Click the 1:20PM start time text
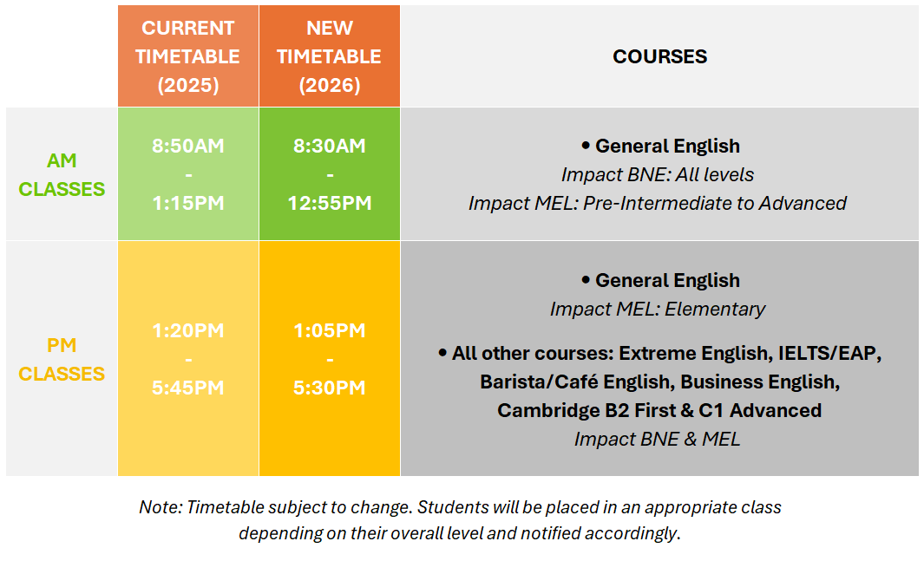 click(x=188, y=330)
